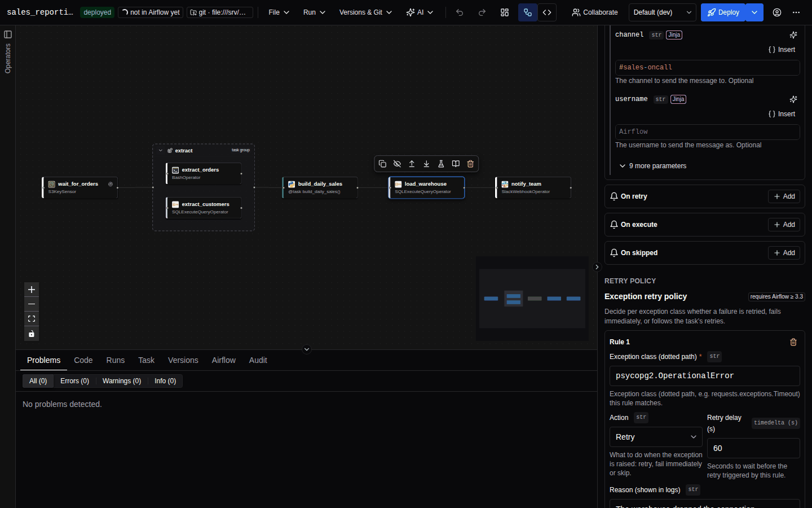This screenshot has width=812, height=508.
Task: Delete Rule 1 with its trash icon
Action: click(x=793, y=342)
